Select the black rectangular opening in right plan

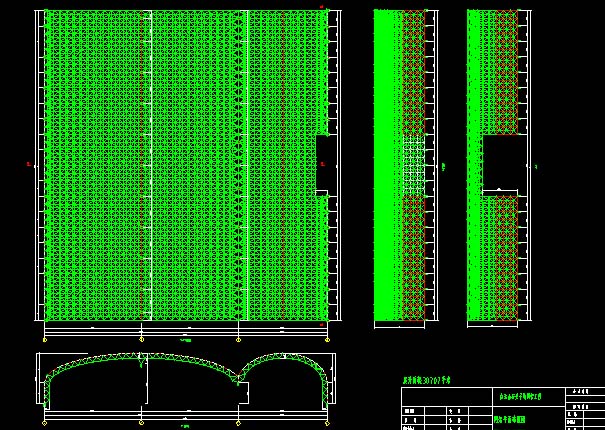tap(500, 162)
